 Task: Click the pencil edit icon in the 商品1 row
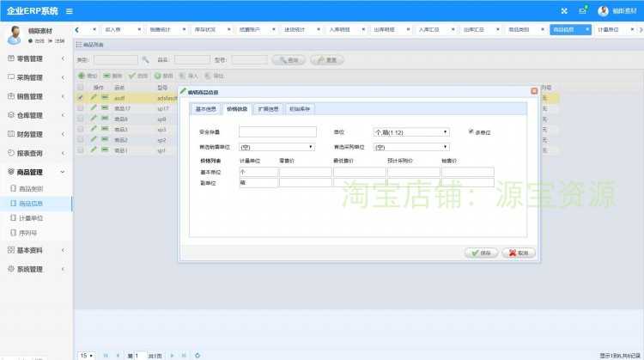(x=94, y=150)
